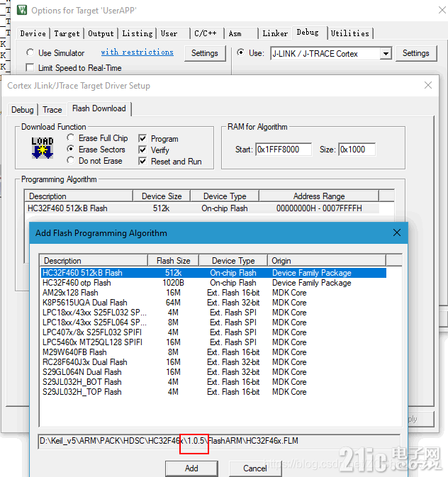
Task: Click Device Type header in Add dialog
Action: click(233, 261)
